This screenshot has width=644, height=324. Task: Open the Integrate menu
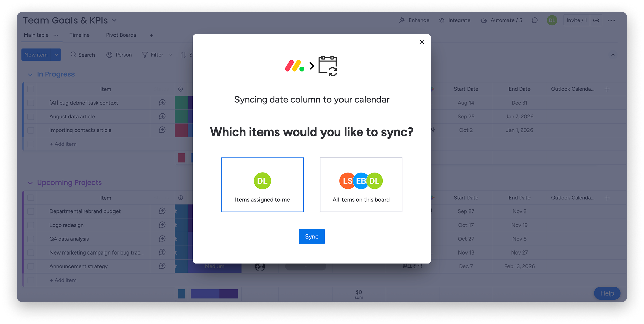pyautogui.click(x=455, y=20)
